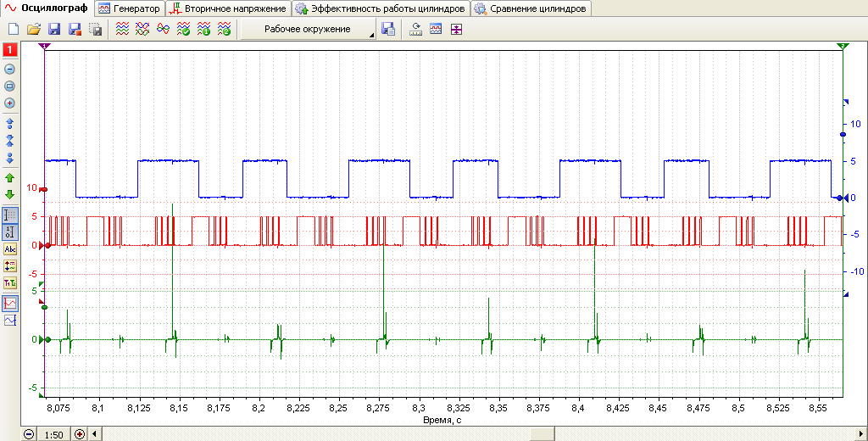The image size is (868, 441).
Task: Click blue stretch-up arrows icon
Action: tap(9, 123)
